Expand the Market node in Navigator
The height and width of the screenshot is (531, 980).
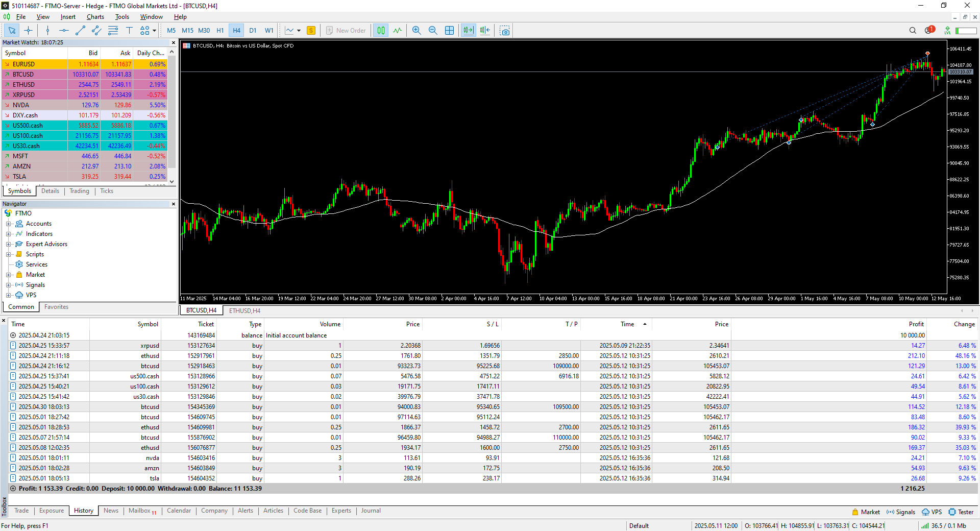[x=8, y=275]
